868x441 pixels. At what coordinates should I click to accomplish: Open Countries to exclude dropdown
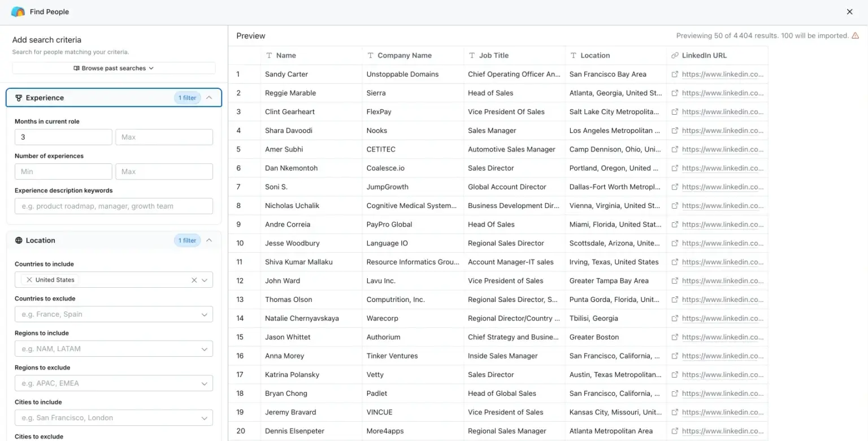[114, 314]
